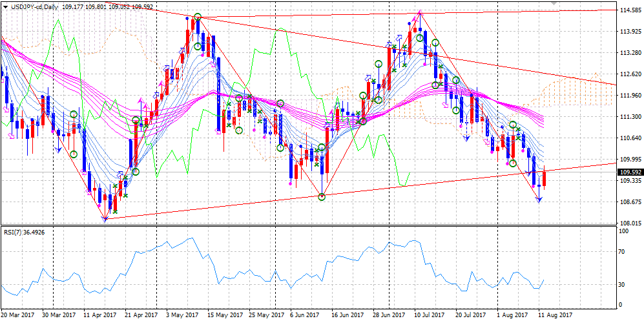Click the 114.585 price scale label
This screenshot has width=644, height=321.
[x=629, y=10]
